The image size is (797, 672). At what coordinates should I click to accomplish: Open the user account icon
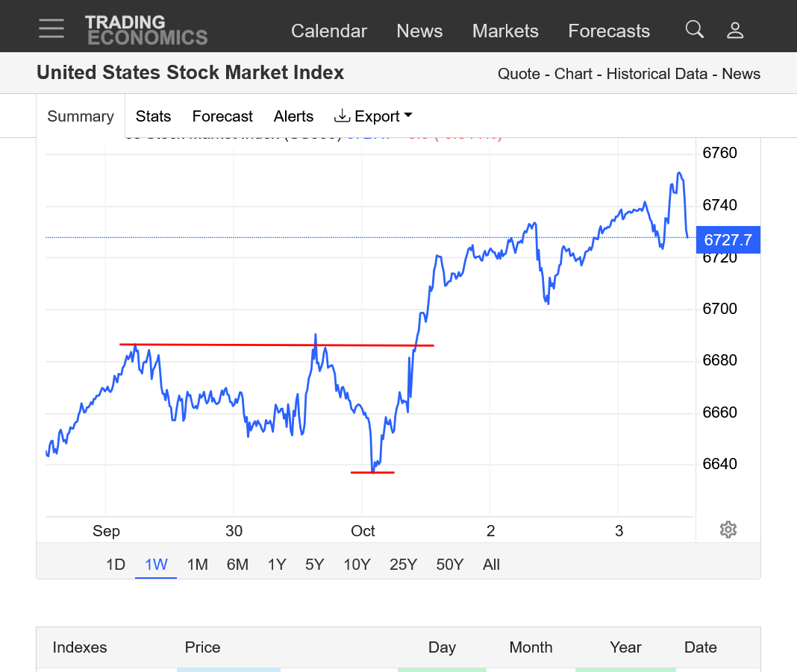pyautogui.click(x=735, y=30)
